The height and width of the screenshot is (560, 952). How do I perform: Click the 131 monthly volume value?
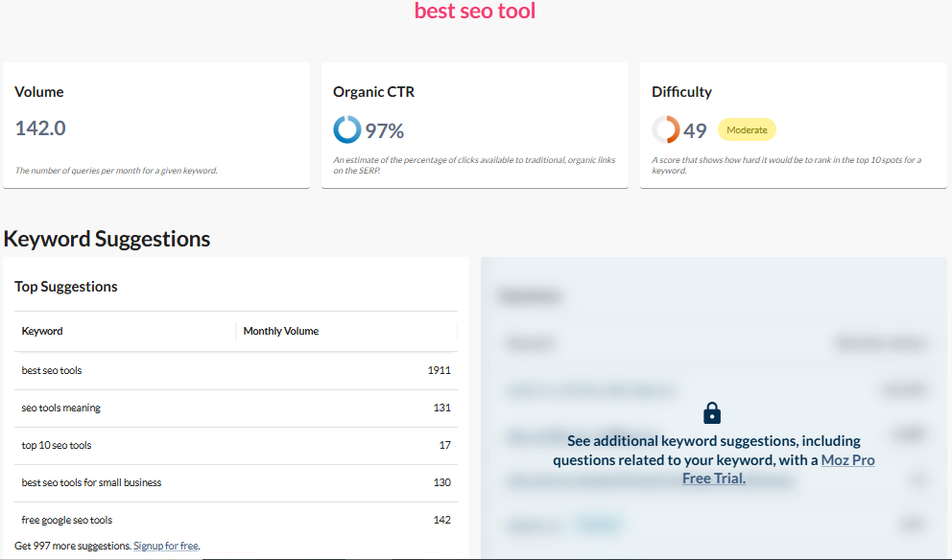[442, 408]
